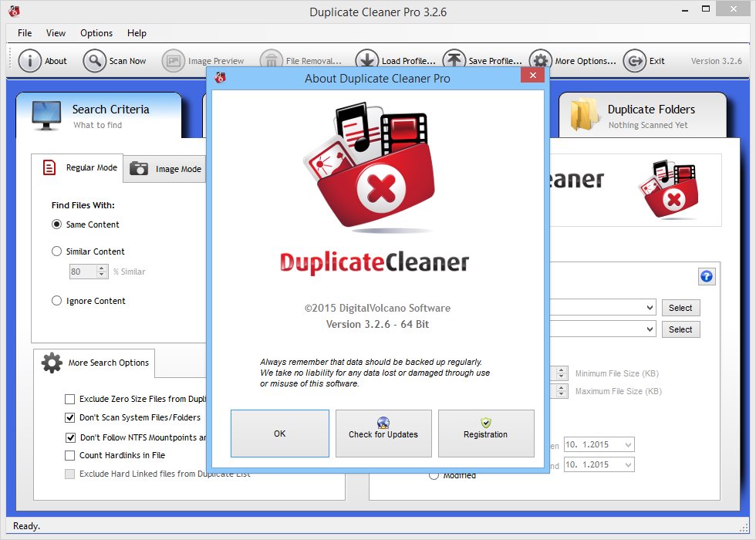Open the File menu
The height and width of the screenshot is (540, 756).
(x=25, y=32)
